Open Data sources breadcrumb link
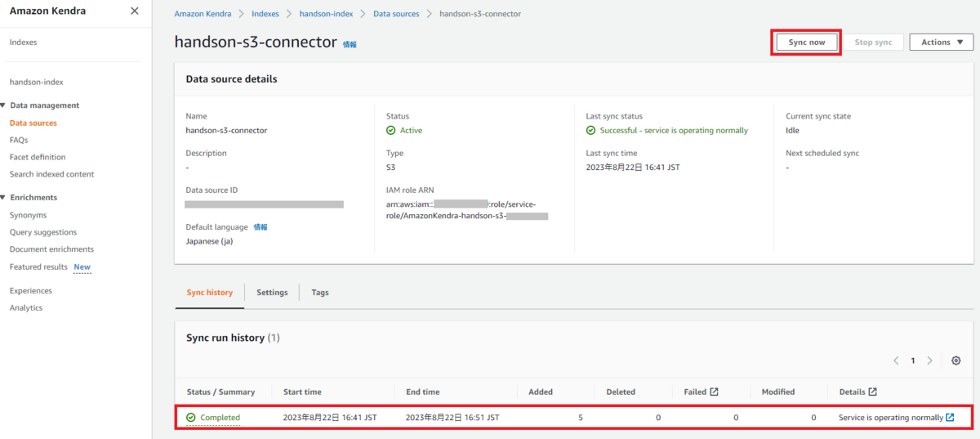Viewport: 980px width, 439px height. click(x=396, y=14)
